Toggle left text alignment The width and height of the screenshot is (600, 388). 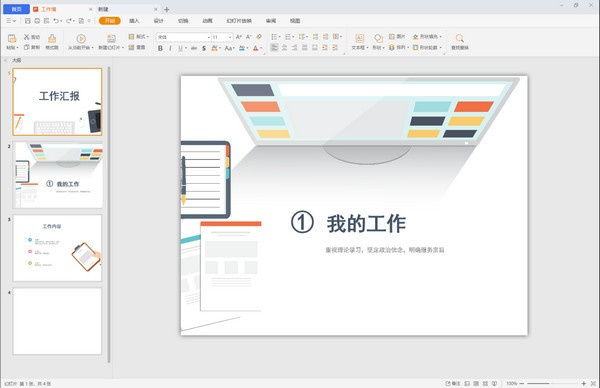click(274, 47)
